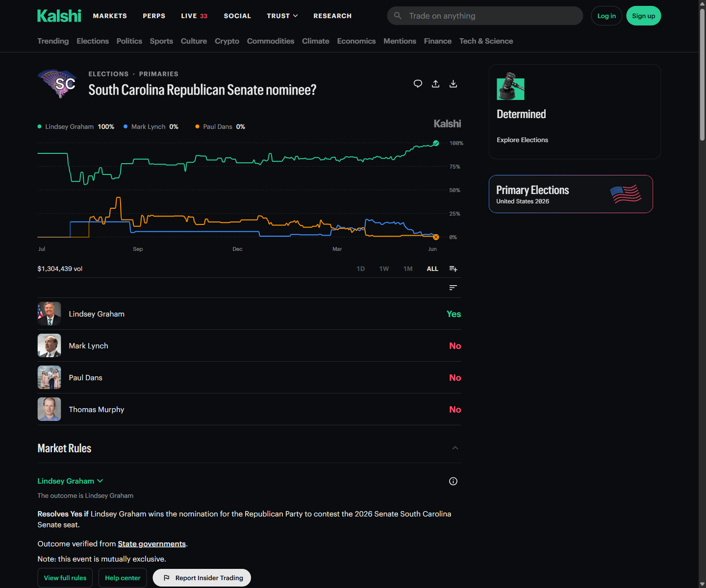Click Paul Dans' photo thumbnail
The width and height of the screenshot is (706, 588).
[49, 377]
